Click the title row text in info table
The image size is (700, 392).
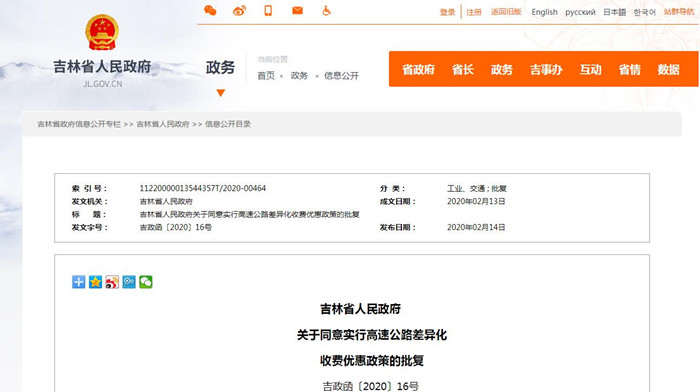point(250,214)
